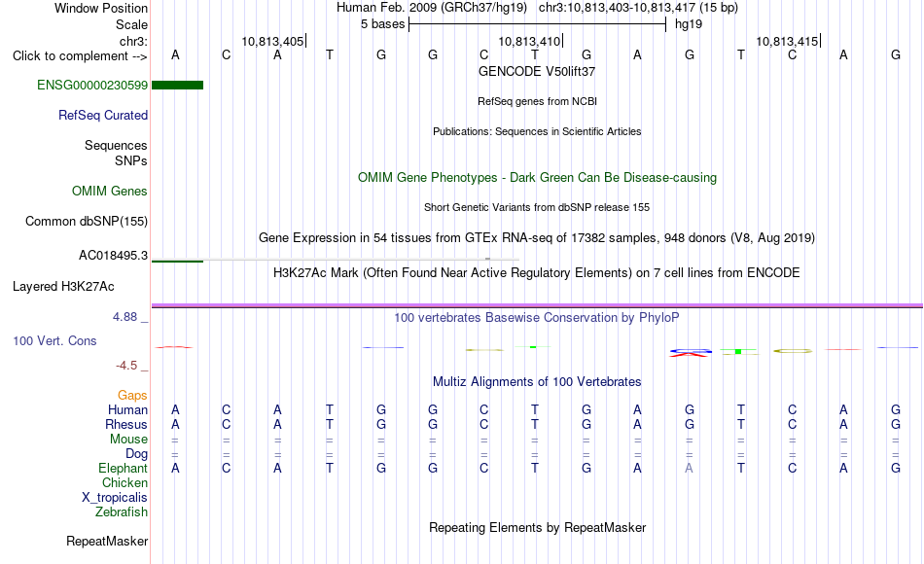The image size is (924, 564).
Task: Click the Sequences SNPs track label
Action: [116, 153]
